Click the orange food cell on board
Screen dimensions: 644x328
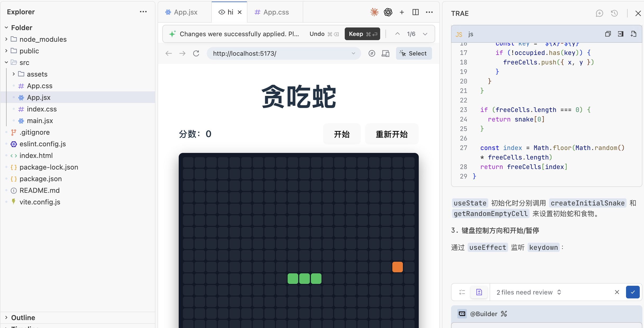pos(397,267)
